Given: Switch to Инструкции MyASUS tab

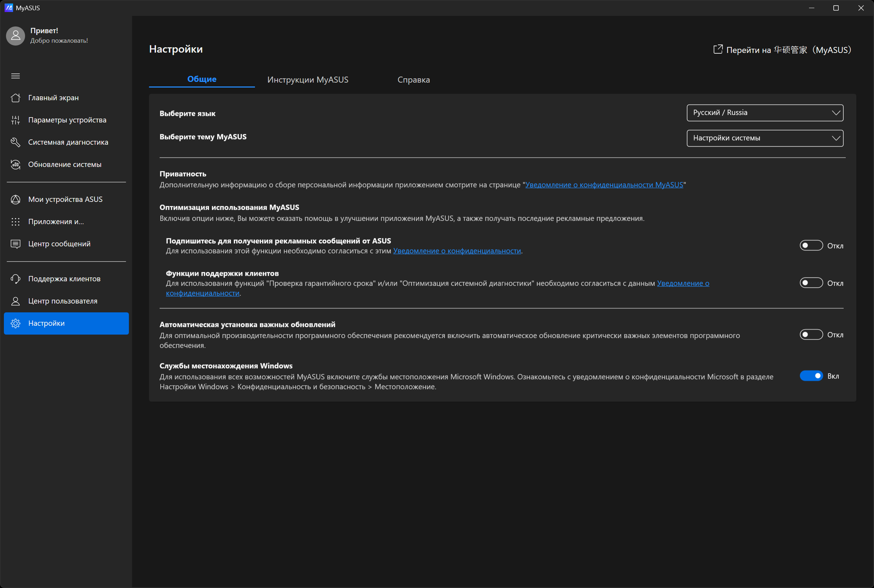Looking at the screenshot, I should click(308, 79).
